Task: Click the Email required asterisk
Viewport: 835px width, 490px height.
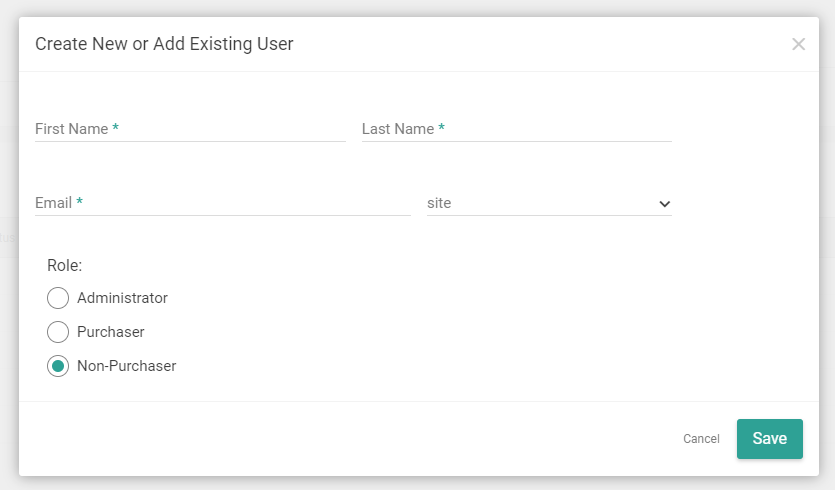Action: (x=79, y=203)
